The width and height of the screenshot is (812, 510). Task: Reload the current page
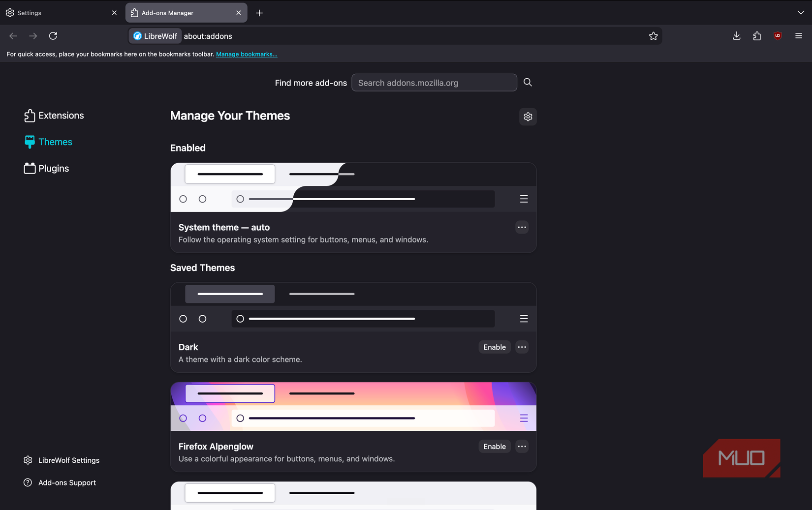point(53,36)
